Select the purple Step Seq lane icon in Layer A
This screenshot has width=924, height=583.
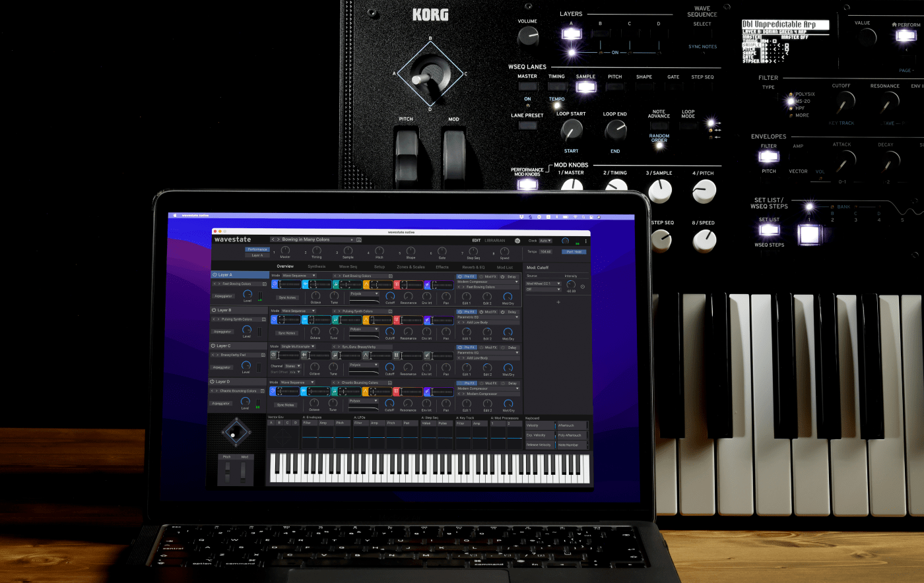pos(427,284)
